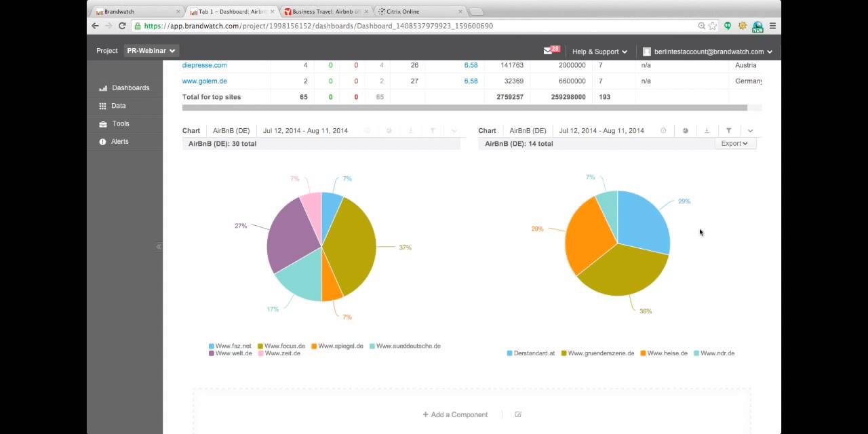The width and height of the screenshot is (868, 434).
Task: Collapse the left sidebar with the arrow handle
Action: [x=159, y=247]
